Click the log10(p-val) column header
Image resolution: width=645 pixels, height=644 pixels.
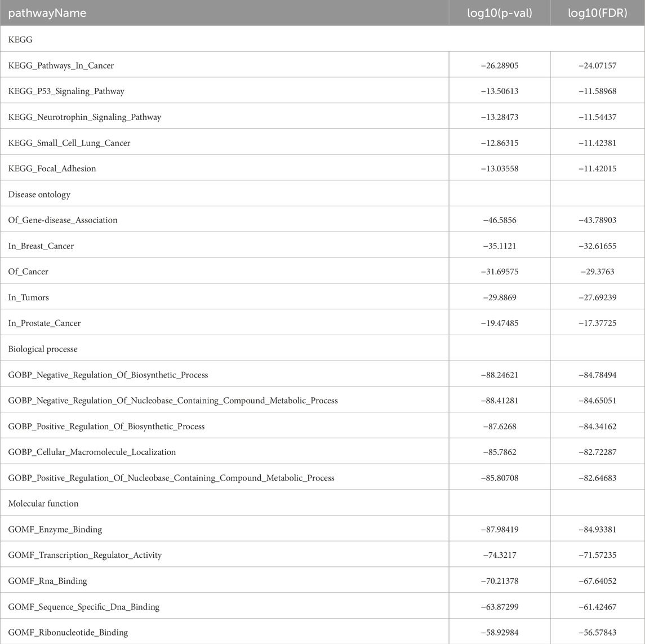click(499, 13)
